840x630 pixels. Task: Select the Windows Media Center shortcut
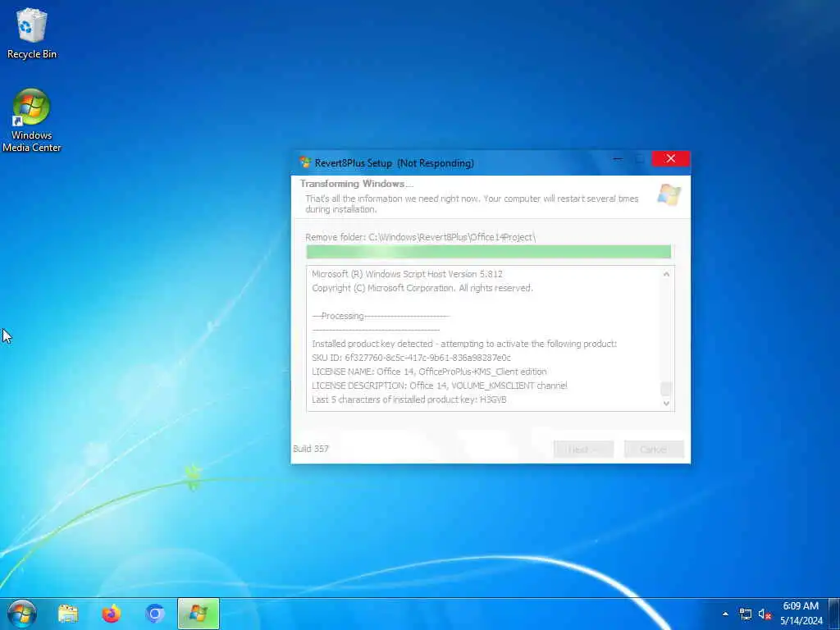32,121
